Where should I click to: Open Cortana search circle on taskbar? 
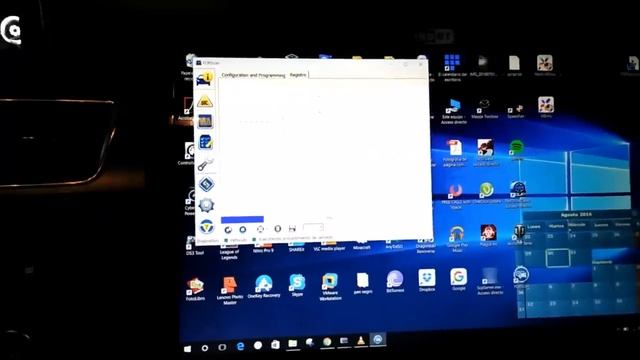pyautogui.click(x=204, y=348)
